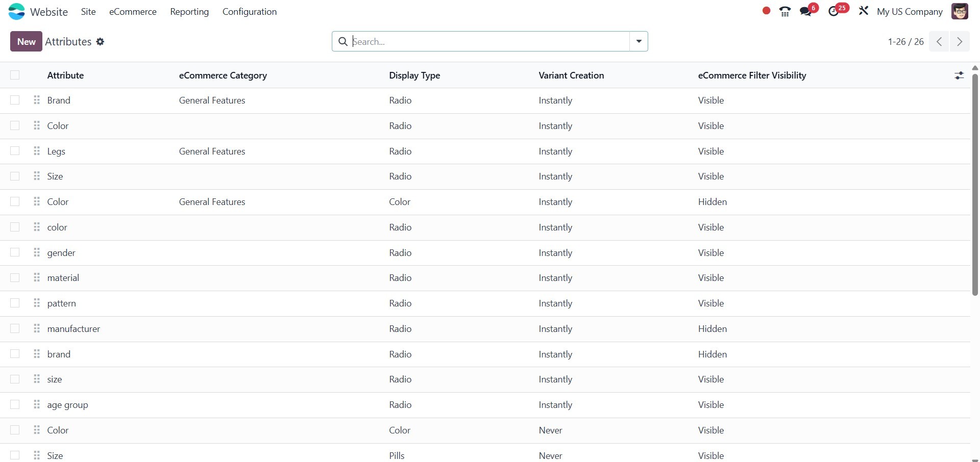
Task: Open the eCommerce menu
Action: click(x=133, y=12)
